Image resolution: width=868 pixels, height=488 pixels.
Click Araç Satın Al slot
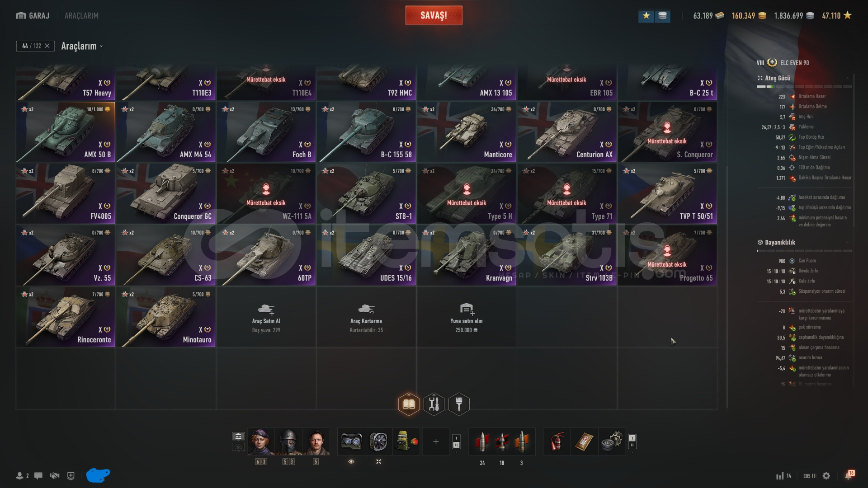coord(266,317)
